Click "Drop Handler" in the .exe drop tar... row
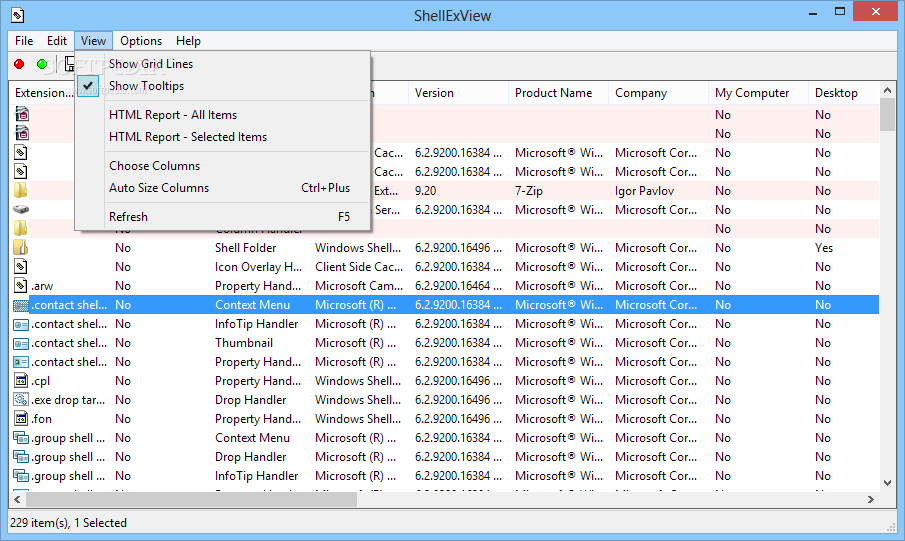 click(x=250, y=400)
